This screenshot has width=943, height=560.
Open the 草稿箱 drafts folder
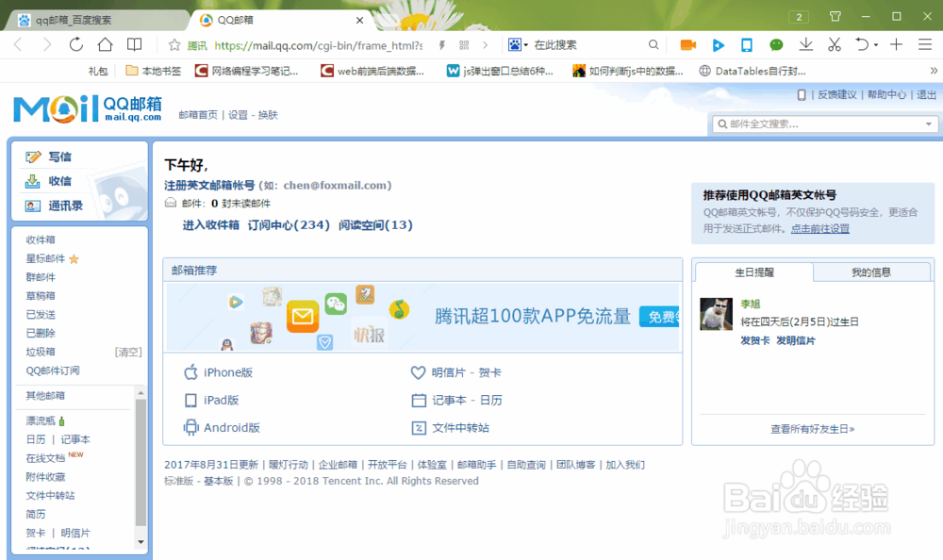41,296
